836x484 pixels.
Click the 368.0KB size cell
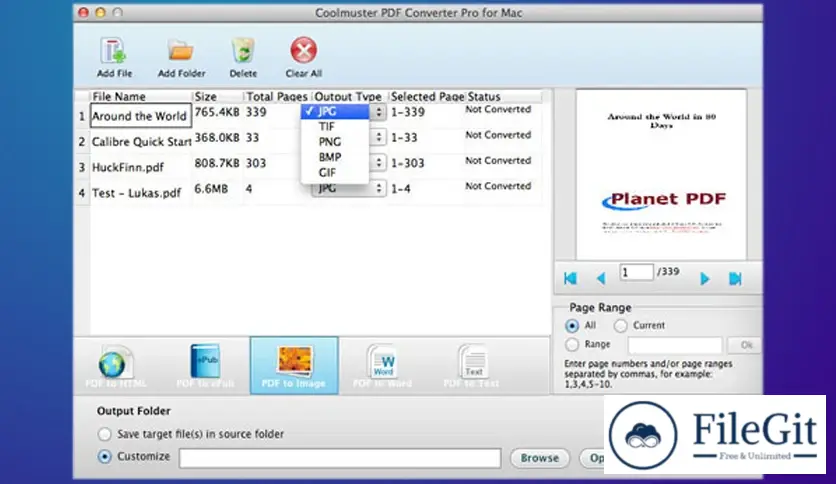pyautogui.click(x=217, y=138)
